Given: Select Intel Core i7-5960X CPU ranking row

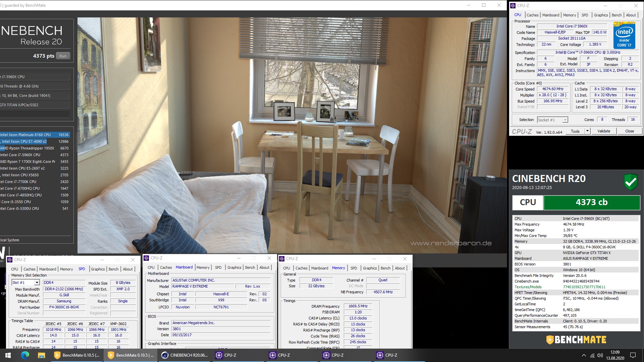Looking at the screenshot, I should 35,155.
